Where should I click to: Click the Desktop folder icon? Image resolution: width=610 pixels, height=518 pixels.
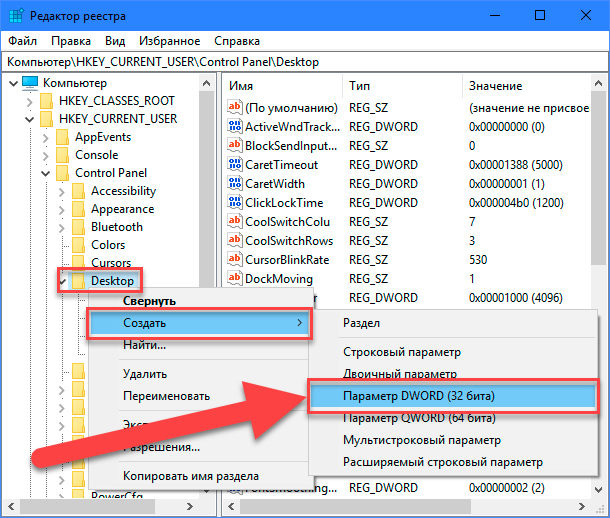coord(78,281)
